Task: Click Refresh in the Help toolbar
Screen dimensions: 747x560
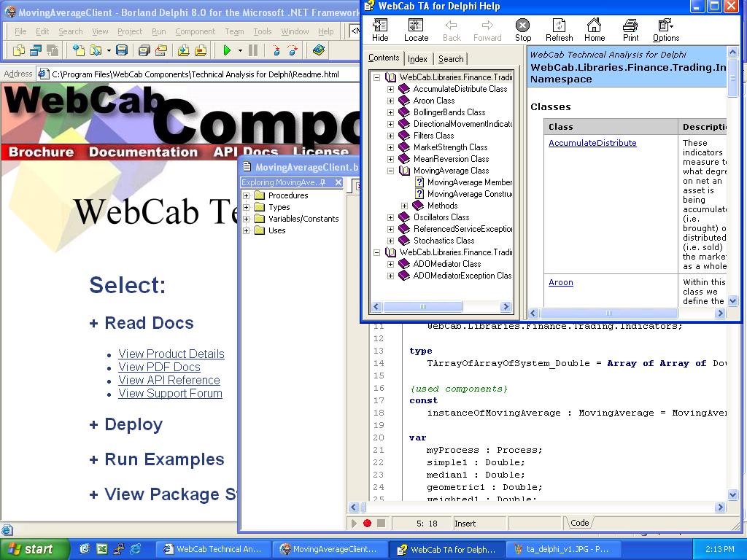Action: coord(559,31)
